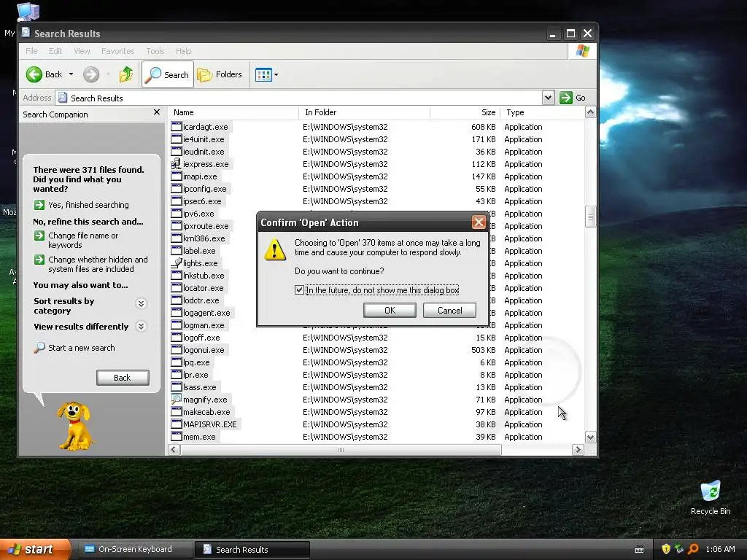
Task: Select the MAPISRVR.EXE file icon
Action: (177, 424)
